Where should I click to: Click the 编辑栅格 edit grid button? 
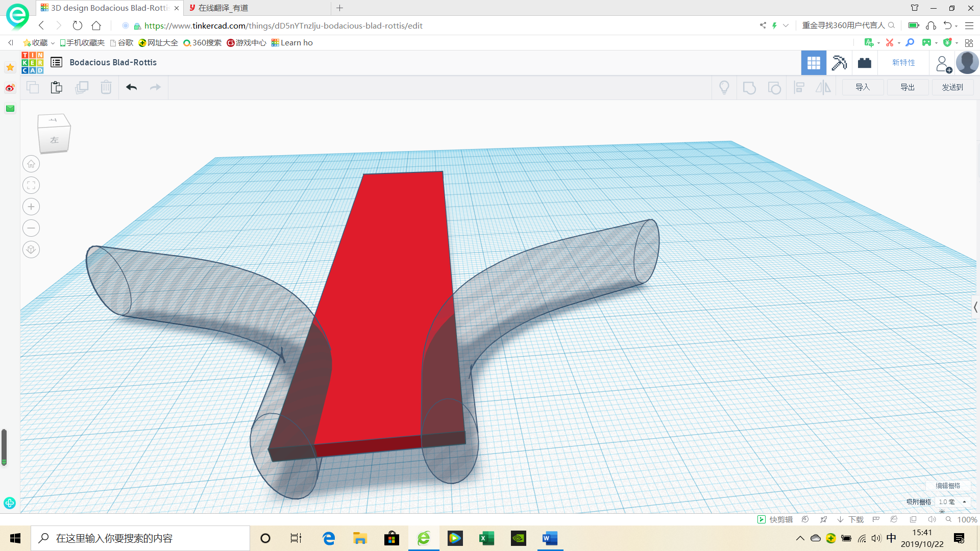[948, 486]
